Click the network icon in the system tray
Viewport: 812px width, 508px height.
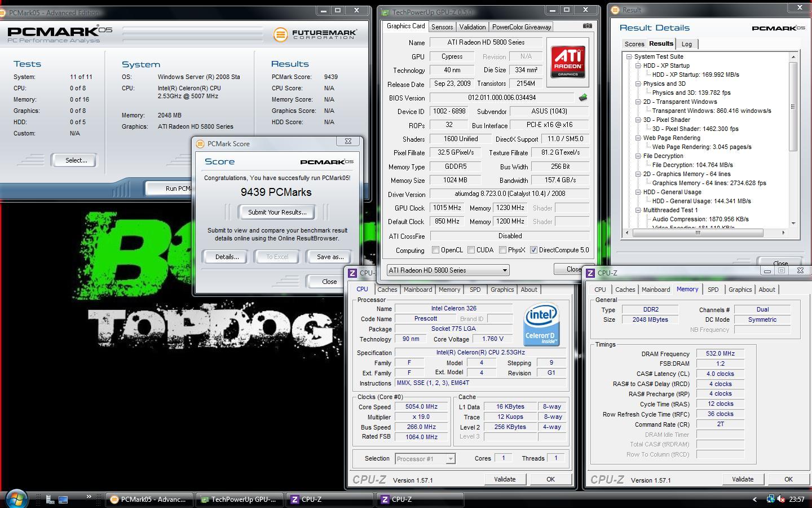pyautogui.click(x=771, y=499)
